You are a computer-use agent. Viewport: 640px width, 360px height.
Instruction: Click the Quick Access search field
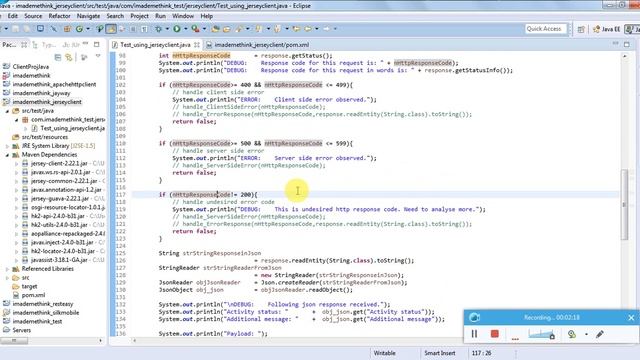[545, 29]
